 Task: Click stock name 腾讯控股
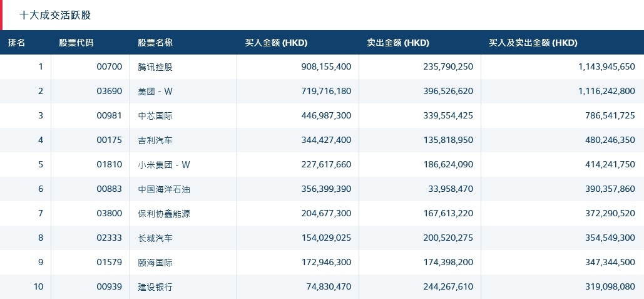click(x=155, y=67)
